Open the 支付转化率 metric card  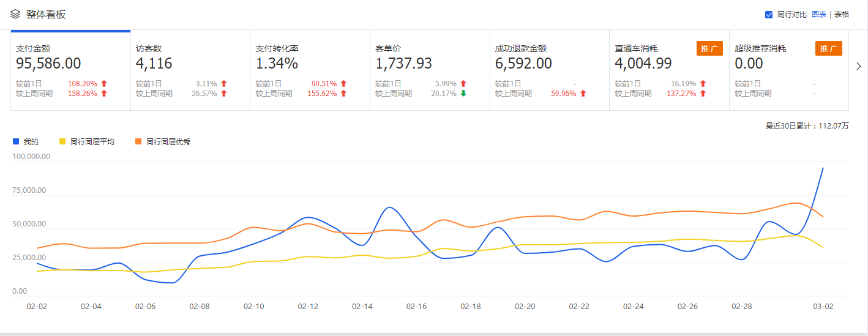[x=310, y=70]
